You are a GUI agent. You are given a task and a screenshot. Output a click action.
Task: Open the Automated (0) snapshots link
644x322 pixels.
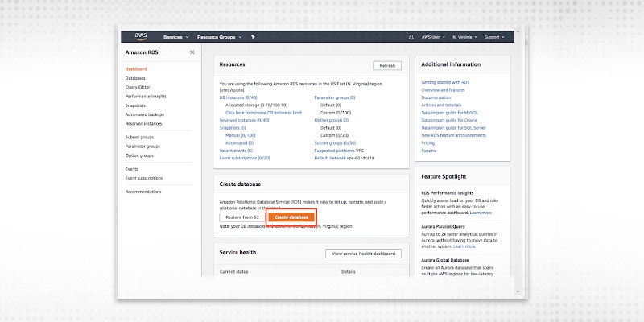click(239, 143)
